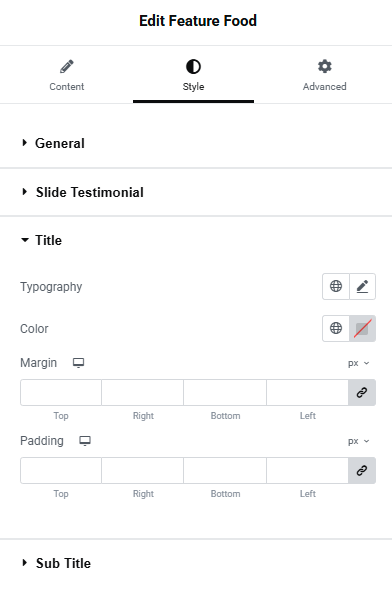Screen dimensions: 392x593
Task: Switch to the Advanced tab label
Action: (x=324, y=87)
